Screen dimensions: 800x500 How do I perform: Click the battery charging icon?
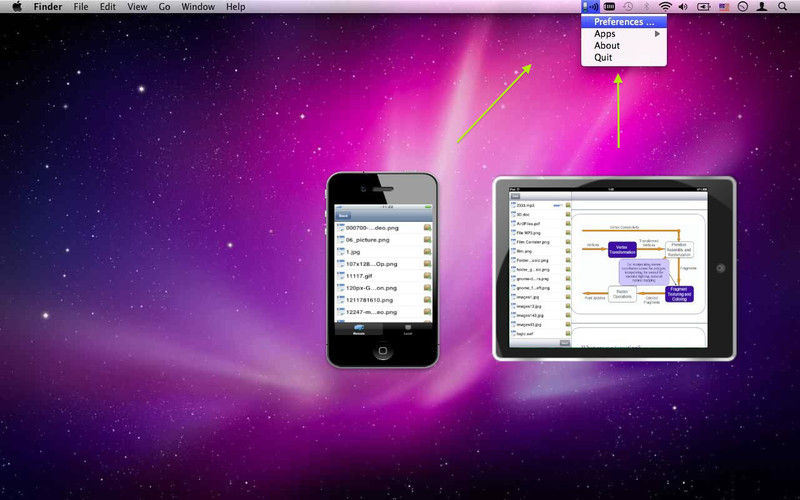click(x=704, y=7)
